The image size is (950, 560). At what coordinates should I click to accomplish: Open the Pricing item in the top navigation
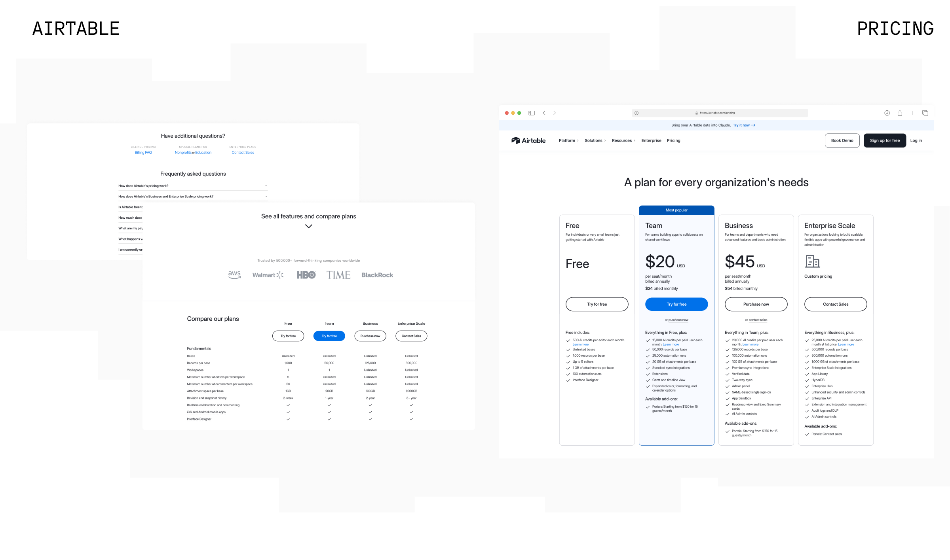coord(673,140)
